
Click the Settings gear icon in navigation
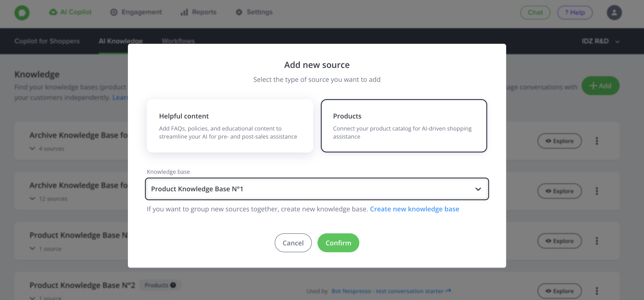(x=239, y=12)
